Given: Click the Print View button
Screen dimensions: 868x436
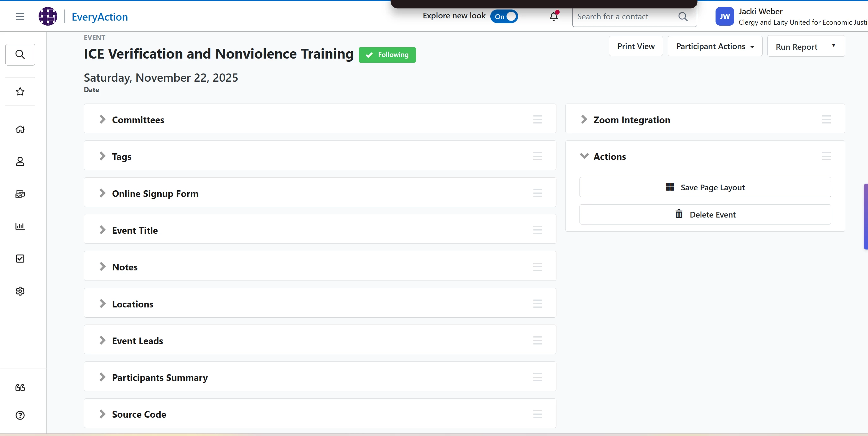Looking at the screenshot, I should point(635,46).
